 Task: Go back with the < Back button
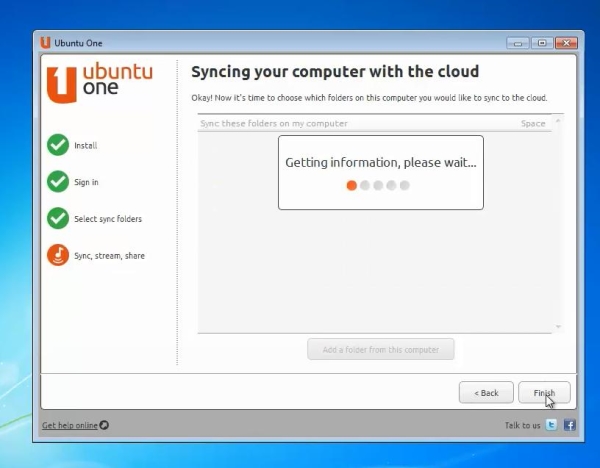point(486,393)
